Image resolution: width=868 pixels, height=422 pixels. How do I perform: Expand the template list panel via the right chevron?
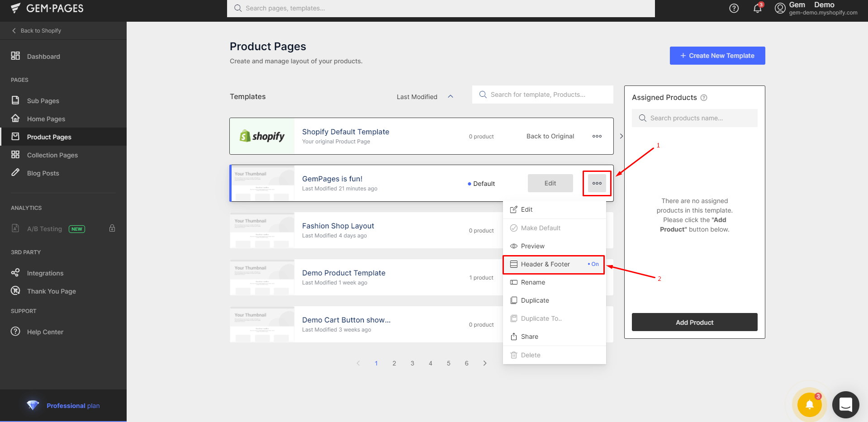[621, 136]
